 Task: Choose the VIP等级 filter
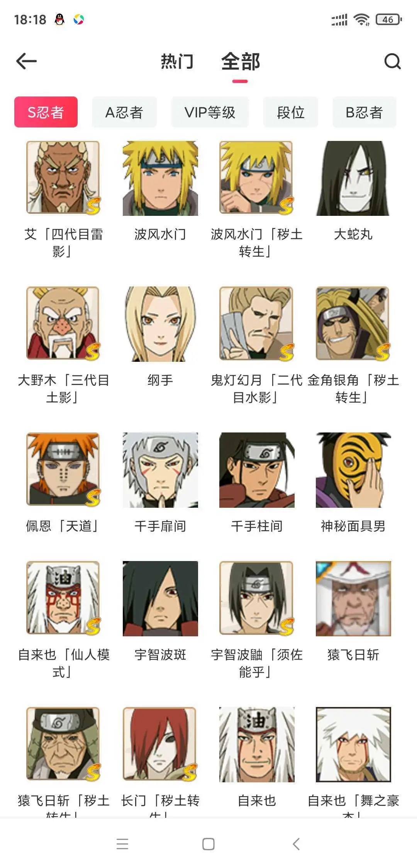pyautogui.click(x=210, y=112)
